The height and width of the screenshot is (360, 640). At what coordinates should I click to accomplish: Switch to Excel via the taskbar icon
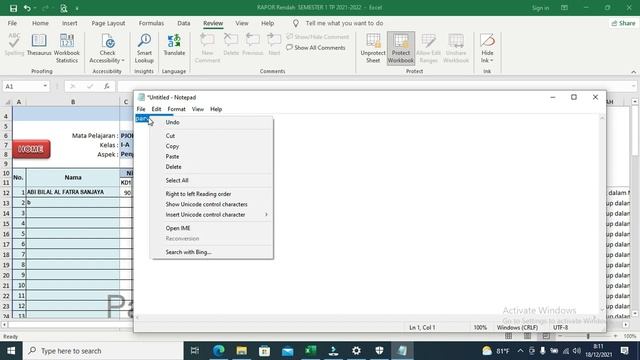point(310,351)
